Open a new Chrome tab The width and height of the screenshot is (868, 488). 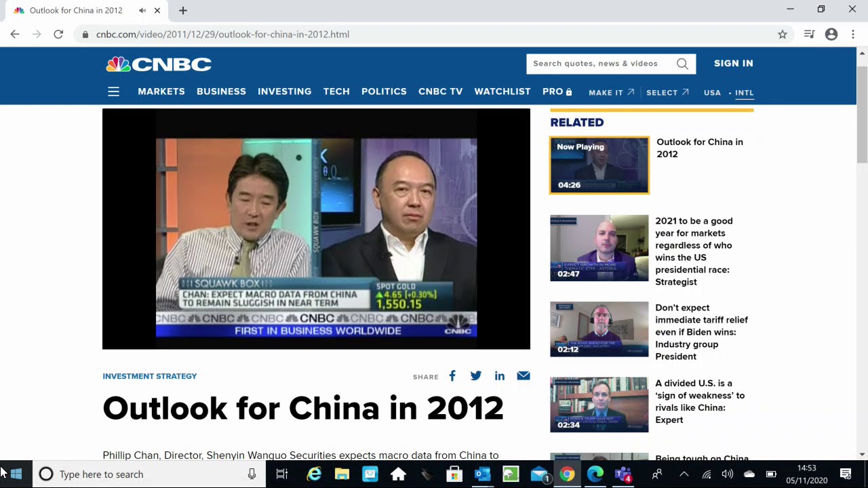coord(183,11)
